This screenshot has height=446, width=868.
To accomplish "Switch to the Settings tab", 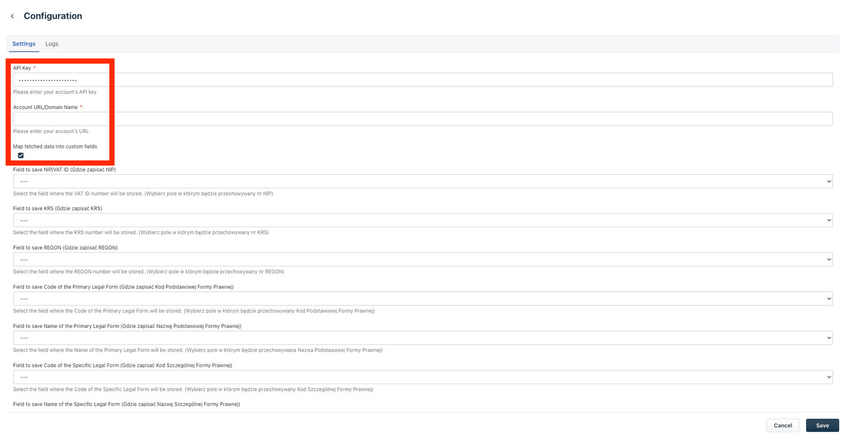I will tap(24, 44).
